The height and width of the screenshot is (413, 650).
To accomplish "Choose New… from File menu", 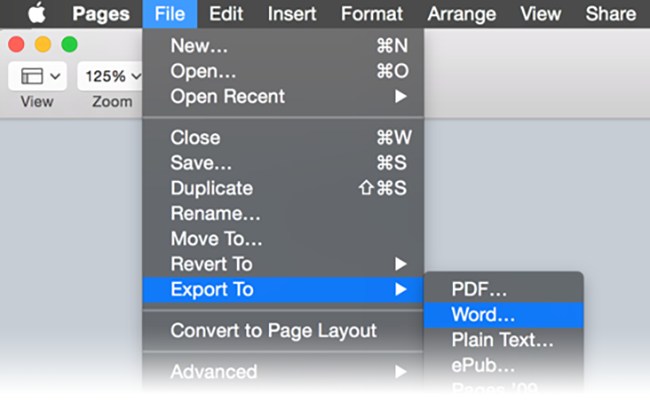I will point(283,46).
